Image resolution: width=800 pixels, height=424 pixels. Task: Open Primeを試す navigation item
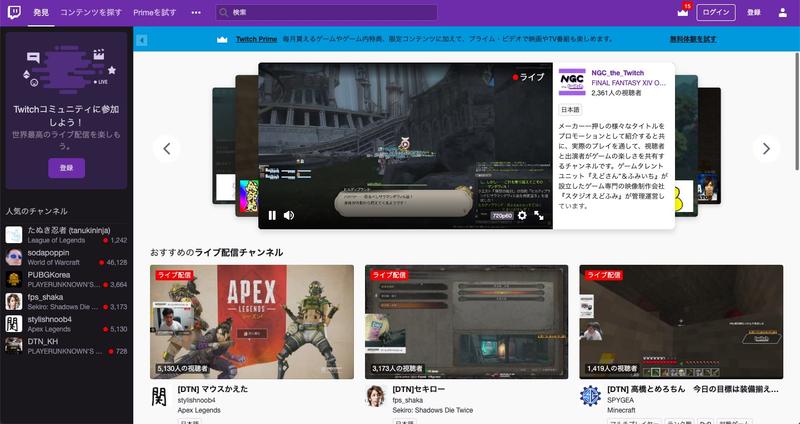(x=155, y=12)
